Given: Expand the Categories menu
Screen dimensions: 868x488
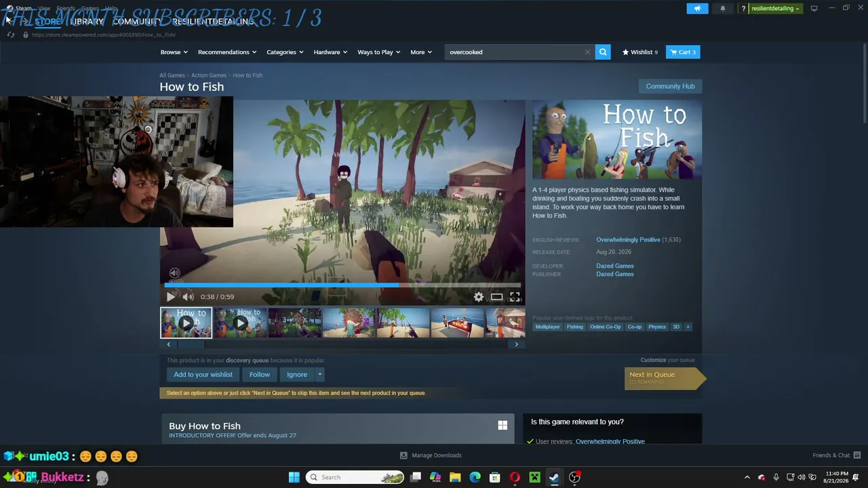Looking at the screenshot, I should [x=285, y=52].
